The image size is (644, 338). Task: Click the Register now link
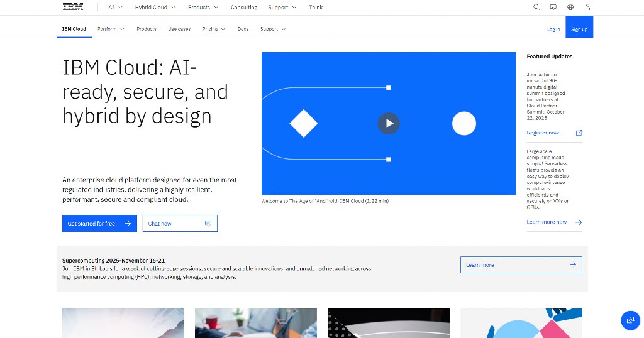(x=543, y=133)
